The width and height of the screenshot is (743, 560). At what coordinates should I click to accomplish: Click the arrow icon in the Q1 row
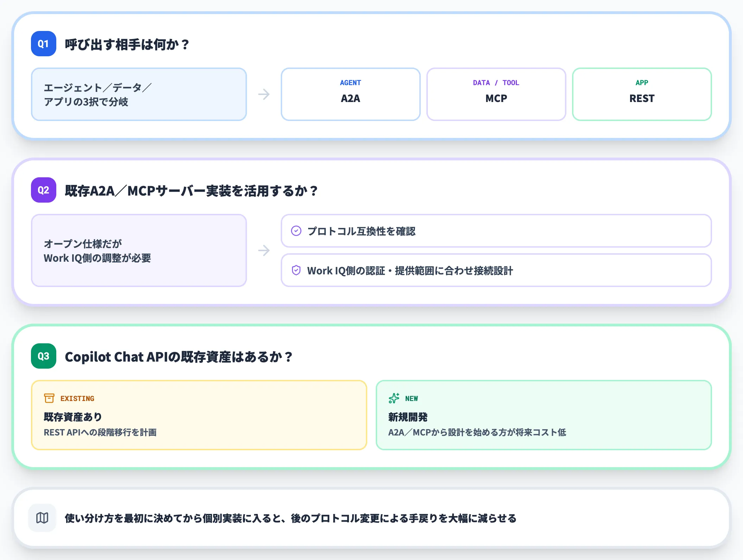[x=264, y=94]
